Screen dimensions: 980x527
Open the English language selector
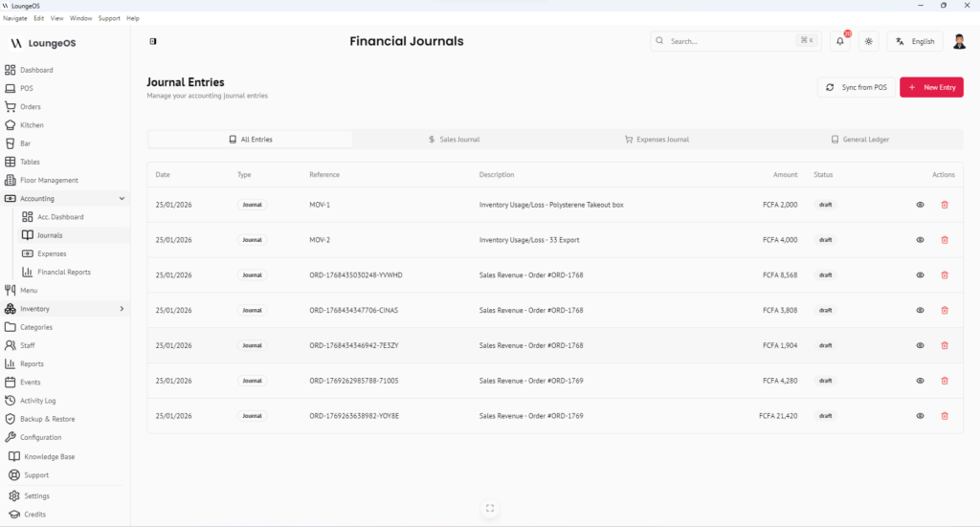[915, 41]
